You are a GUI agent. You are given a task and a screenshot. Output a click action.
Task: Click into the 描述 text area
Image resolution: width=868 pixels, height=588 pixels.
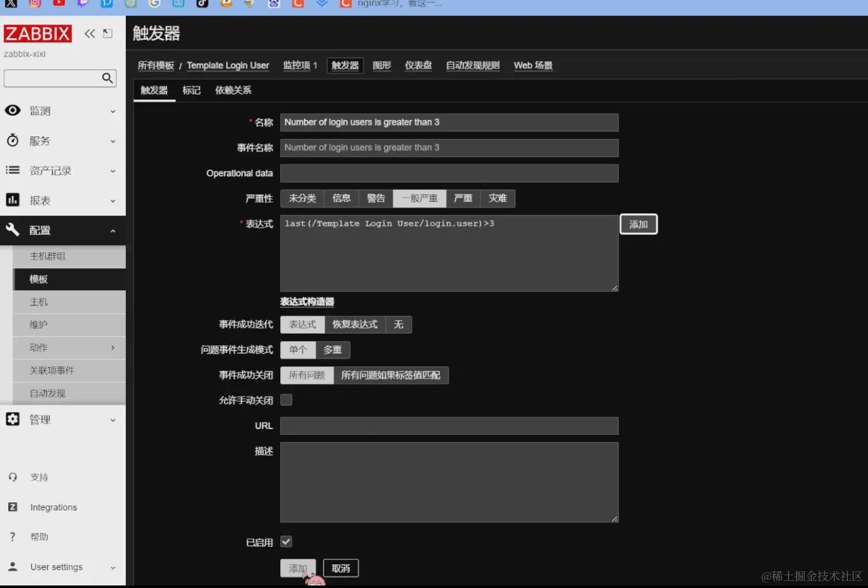coord(449,483)
